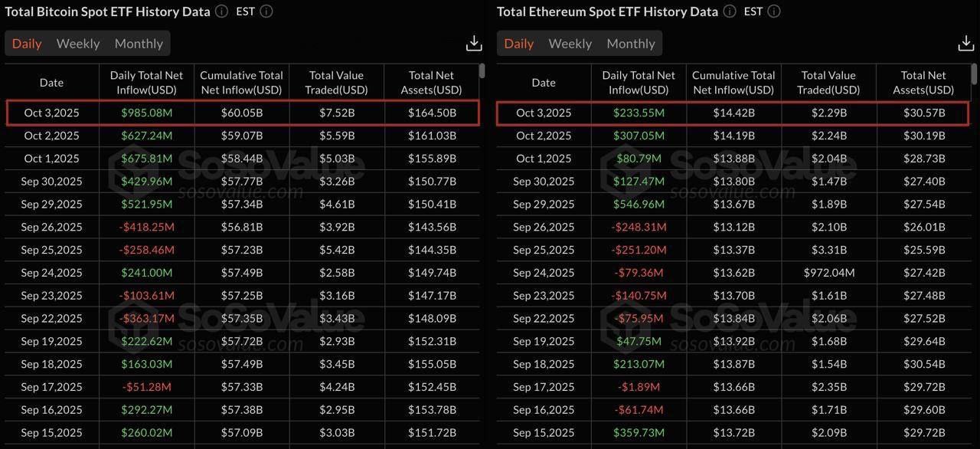Click Ethereum table vertical scrollbar
The height and width of the screenshot is (449, 980).
(974, 73)
